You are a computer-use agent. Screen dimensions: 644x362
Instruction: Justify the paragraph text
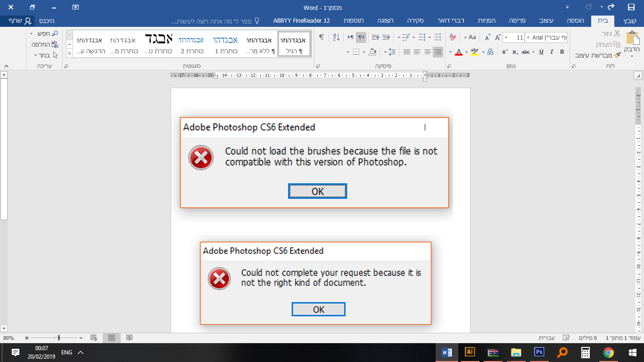click(x=406, y=52)
